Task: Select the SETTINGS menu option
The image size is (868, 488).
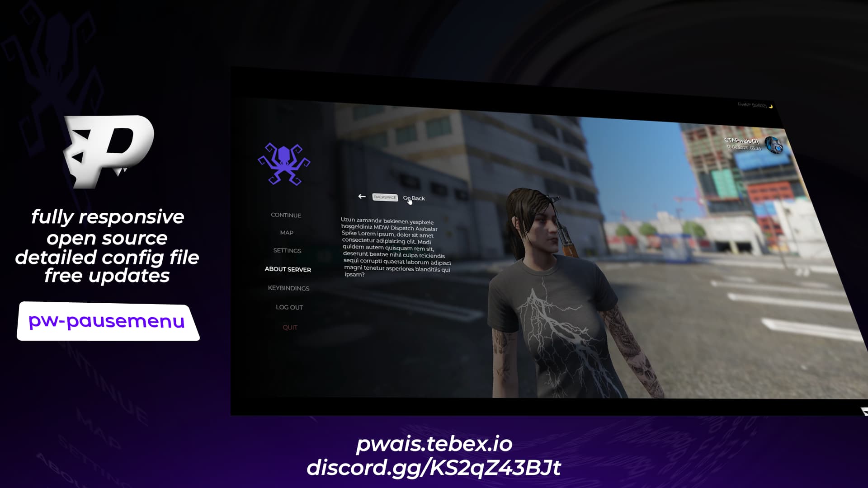Action: [x=287, y=250]
